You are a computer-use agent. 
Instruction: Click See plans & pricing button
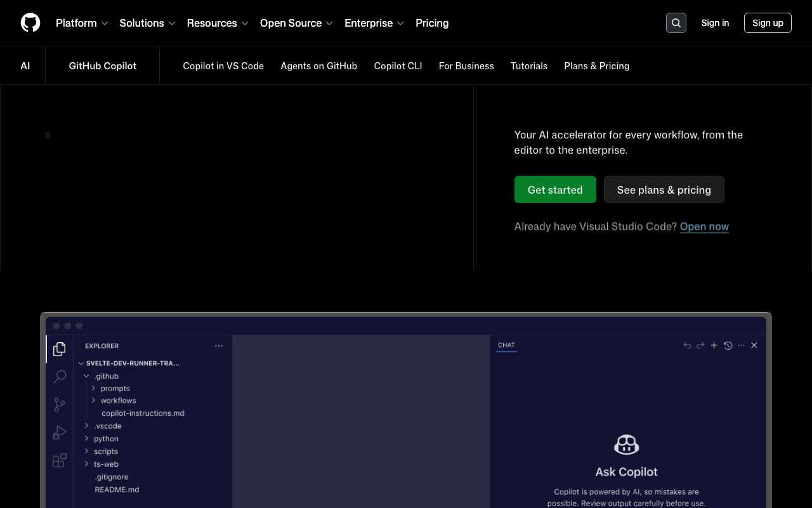tap(664, 190)
